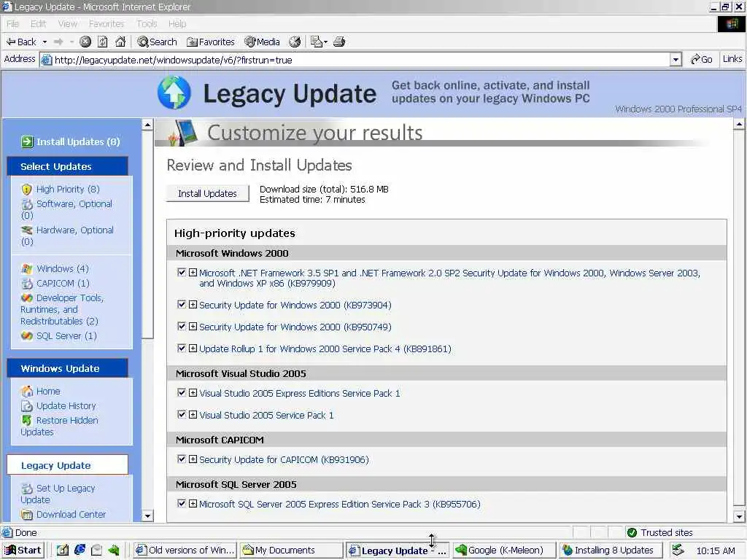Image resolution: width=747 pixels, height=560 pixels.
Task: Click the Software, Optional icon
Action: point(27,204)
